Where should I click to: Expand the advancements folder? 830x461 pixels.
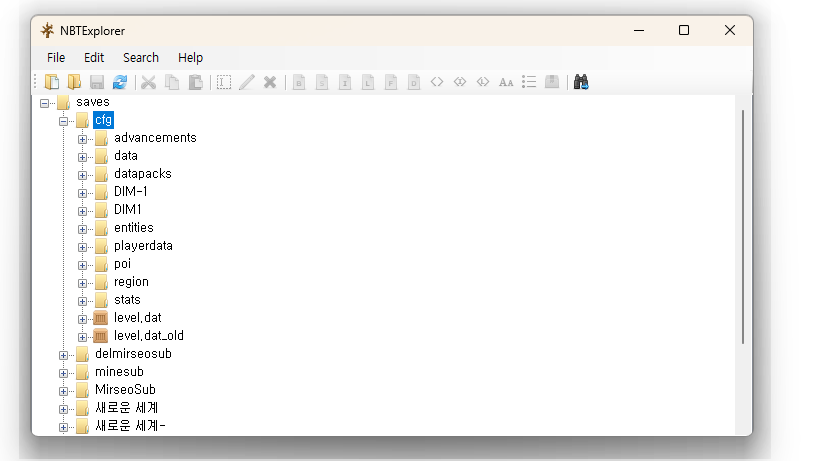coord(83,139)
